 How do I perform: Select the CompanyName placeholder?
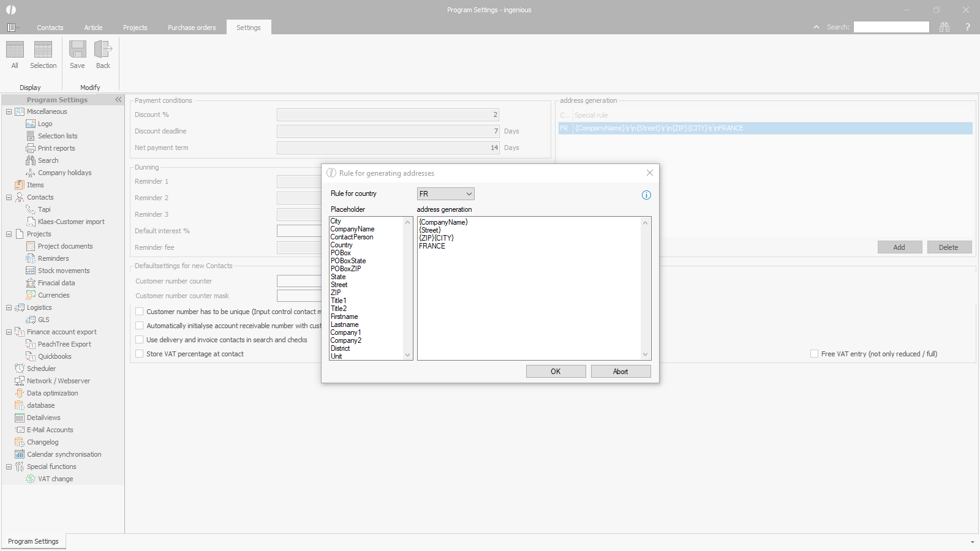click(352, 229)
